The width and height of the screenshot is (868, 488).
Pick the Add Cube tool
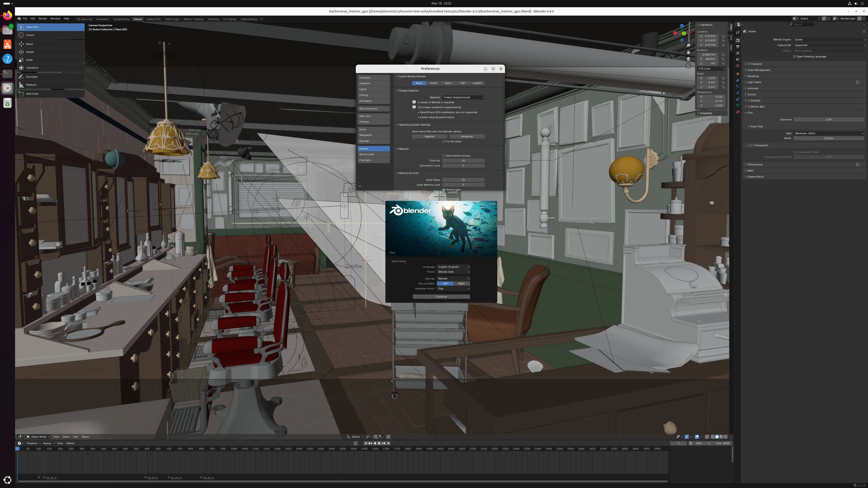pos(32,94)
